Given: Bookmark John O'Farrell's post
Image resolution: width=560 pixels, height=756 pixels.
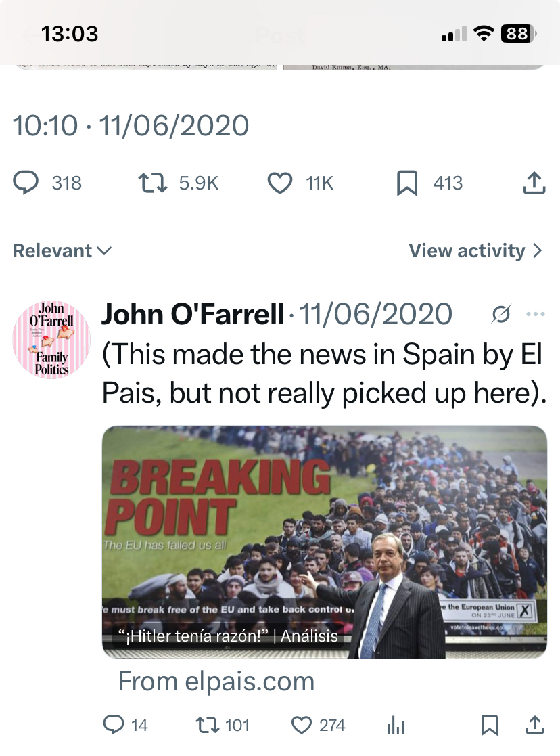Looking at the screenshot, I should [x=489, y=726].
